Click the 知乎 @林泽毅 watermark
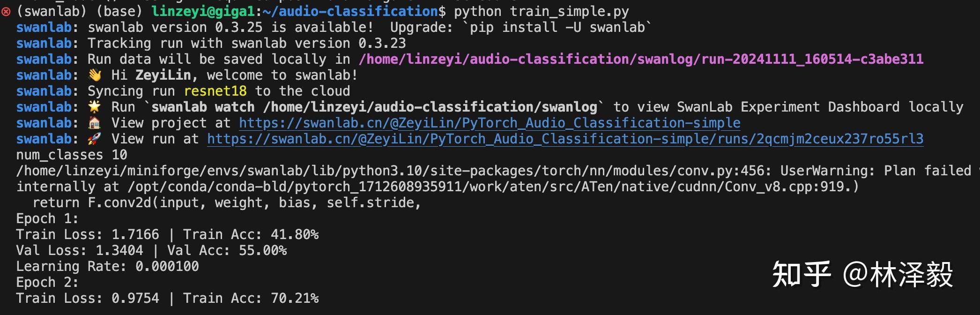Viewport: 980px width, 315px height. 862,275
